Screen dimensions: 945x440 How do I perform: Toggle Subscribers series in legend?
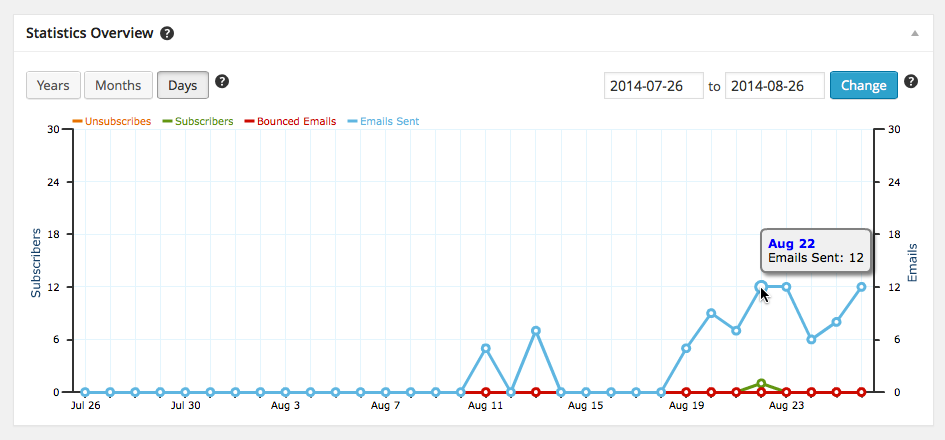click(x=198, y=121)
